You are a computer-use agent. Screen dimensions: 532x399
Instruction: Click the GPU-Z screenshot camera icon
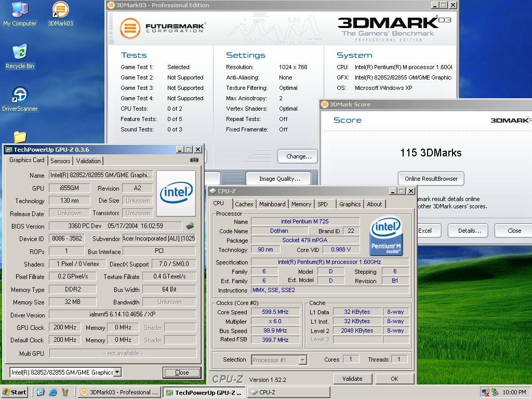[194, 160]
